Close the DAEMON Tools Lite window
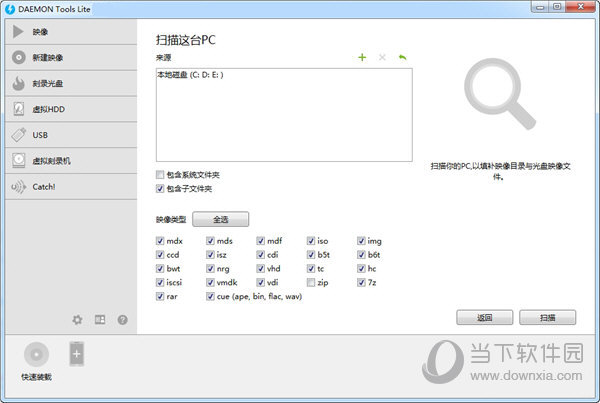This screenshot has width=600, height=403. pos(580,7)
